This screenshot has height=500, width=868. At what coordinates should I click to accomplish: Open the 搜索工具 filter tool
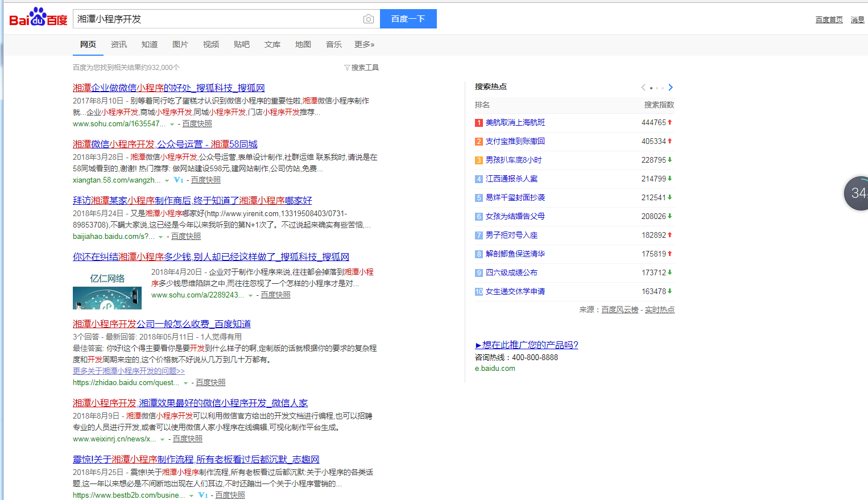(x=362, y=68)
